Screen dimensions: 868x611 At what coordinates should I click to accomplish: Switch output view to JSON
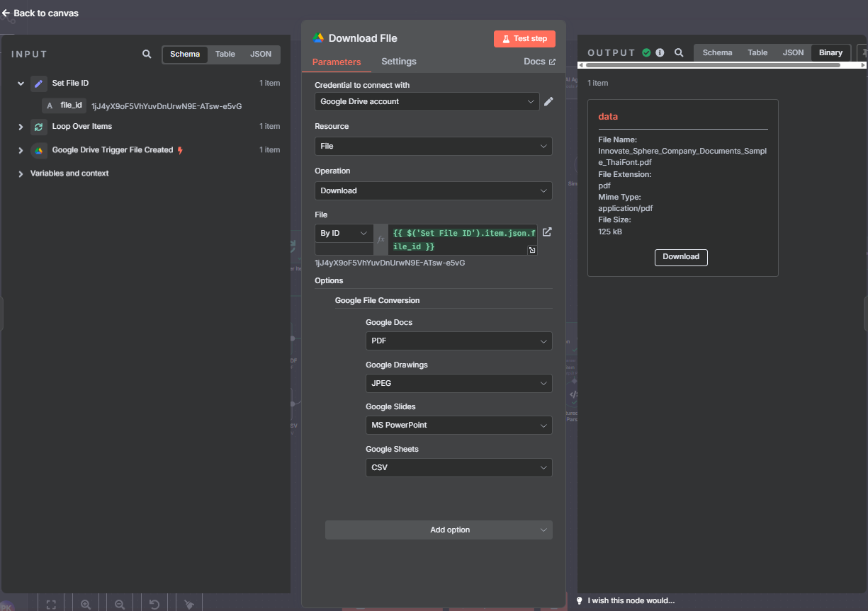tap(793, 53)
